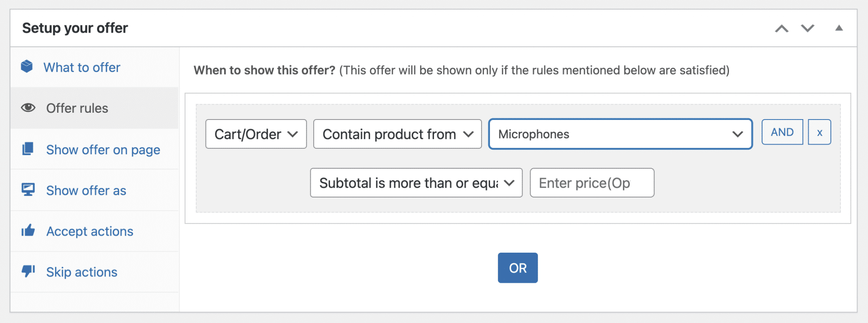
Task: Click the AND button next to the rule
Action: tap(782, 132)
